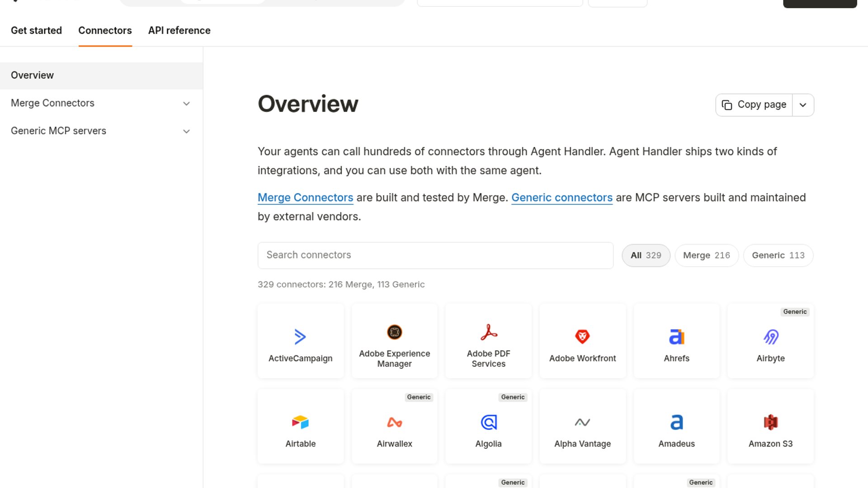Image resolution: width=868 pixels, height=488 pixels.
Task: Open the Airbyte connector icon
Action: click(x=770, y=337)
